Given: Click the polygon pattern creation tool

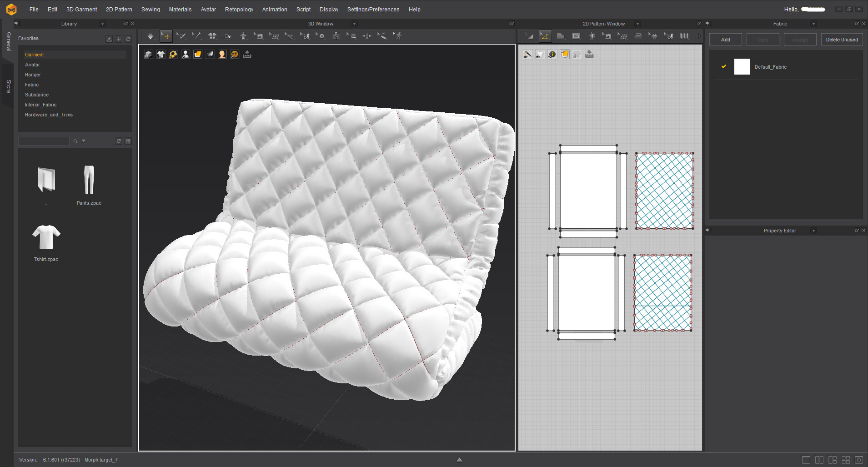Looking at the screenshot, I should [560, 36].
